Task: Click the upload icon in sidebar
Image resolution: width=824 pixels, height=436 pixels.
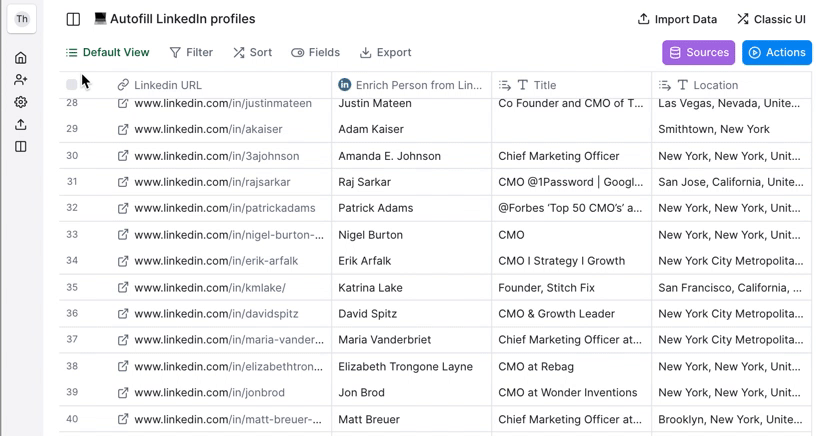Action: pyautogui.click(x=20, y=124)
